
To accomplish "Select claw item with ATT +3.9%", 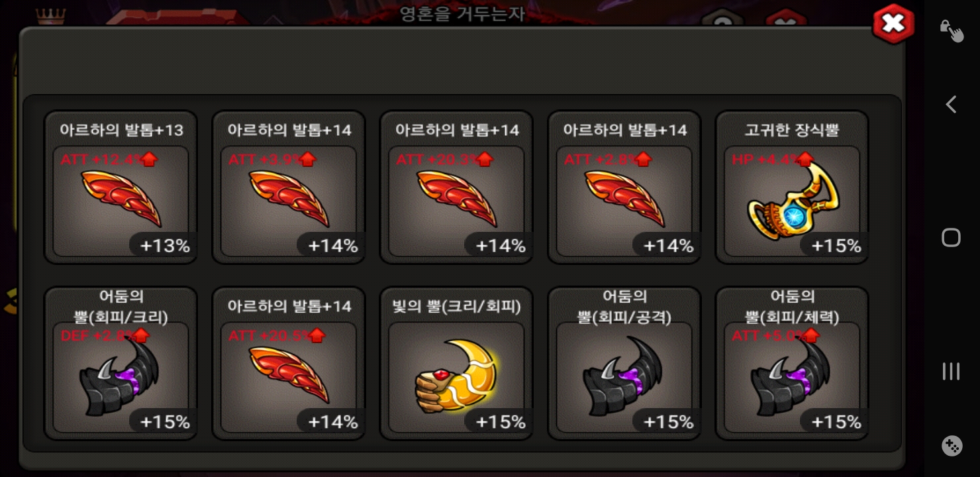I will pos(289,187).
